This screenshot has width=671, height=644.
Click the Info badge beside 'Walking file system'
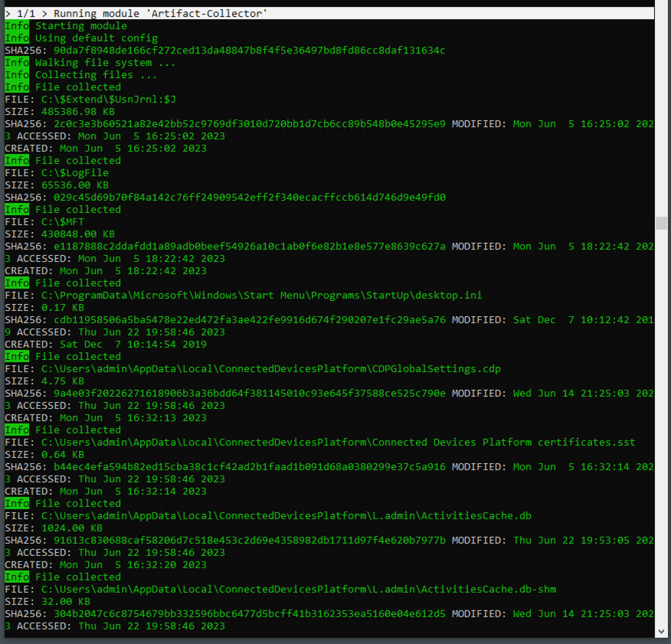click(x=17, y=63)
